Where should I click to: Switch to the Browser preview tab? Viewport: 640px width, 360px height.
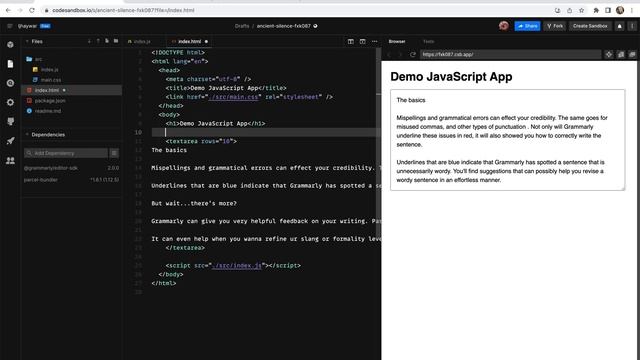[x=397, y=42]
